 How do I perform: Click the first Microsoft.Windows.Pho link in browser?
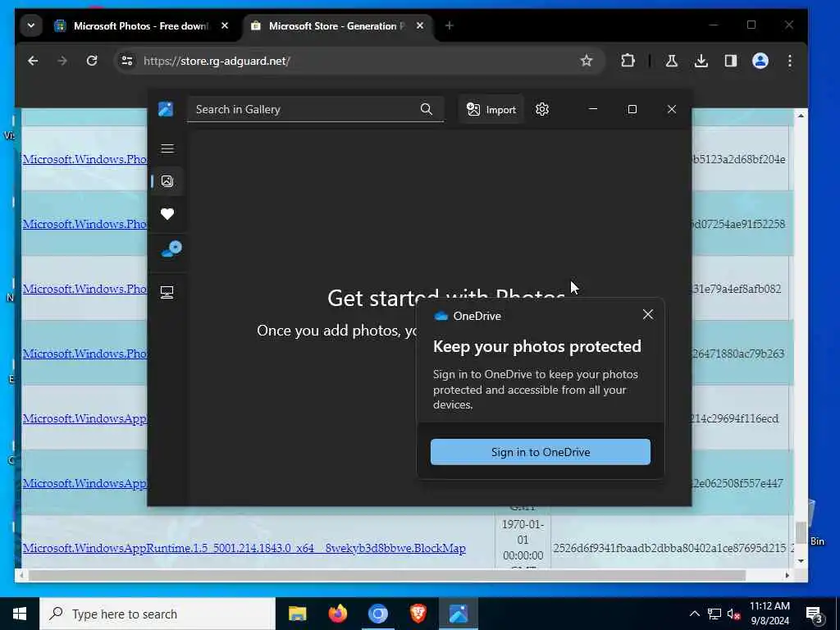click(84, 159)
